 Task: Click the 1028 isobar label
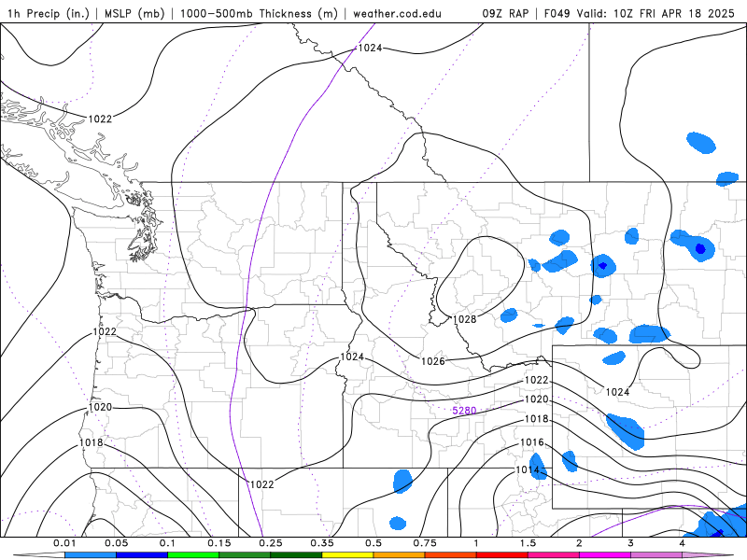pyautogui.click(x=464, y=319)
